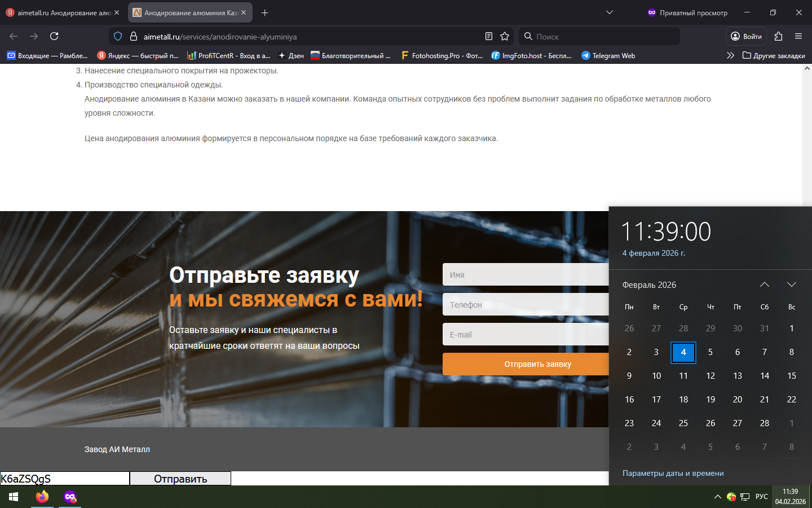The width and height of the screenshot is (812, 508).
Task: Reload the current page
Action: coord(54,36)
